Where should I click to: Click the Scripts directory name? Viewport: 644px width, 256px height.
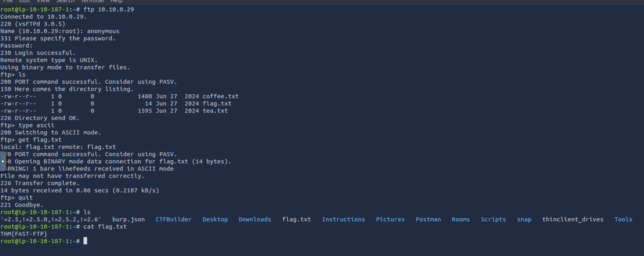(493, 219)
